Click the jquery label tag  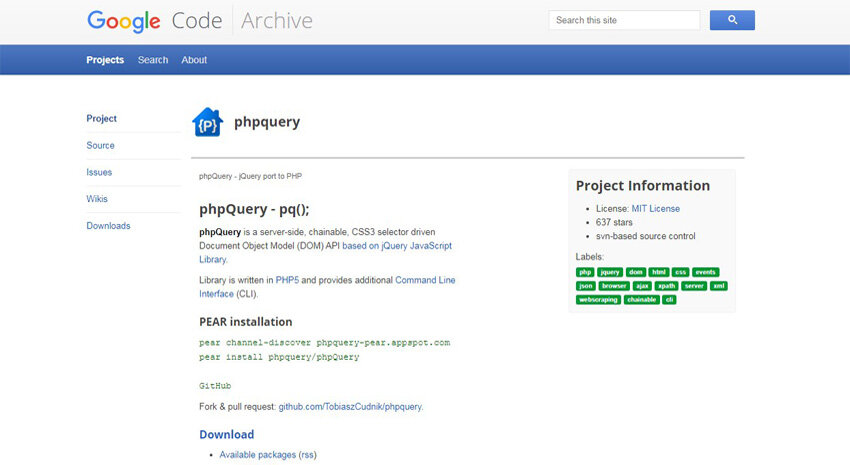point(610,272)
